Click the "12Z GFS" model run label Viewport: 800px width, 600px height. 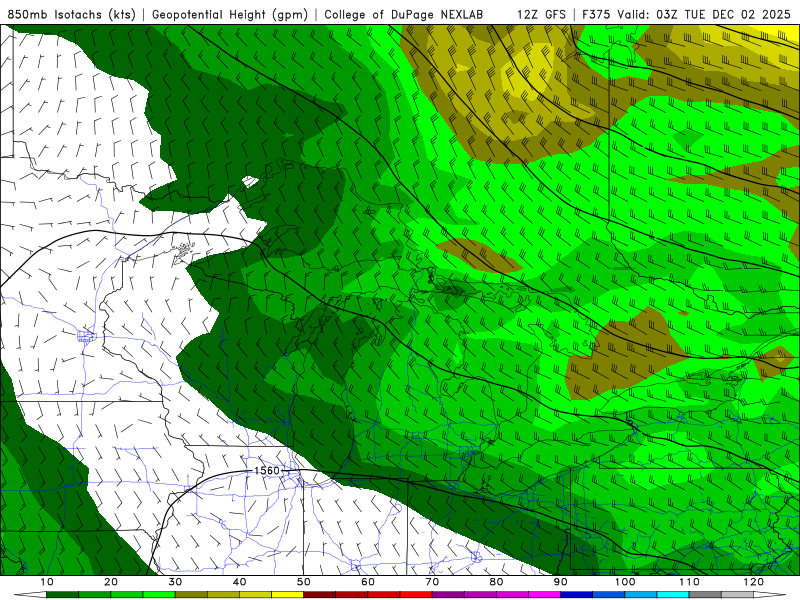pos(541,15)
